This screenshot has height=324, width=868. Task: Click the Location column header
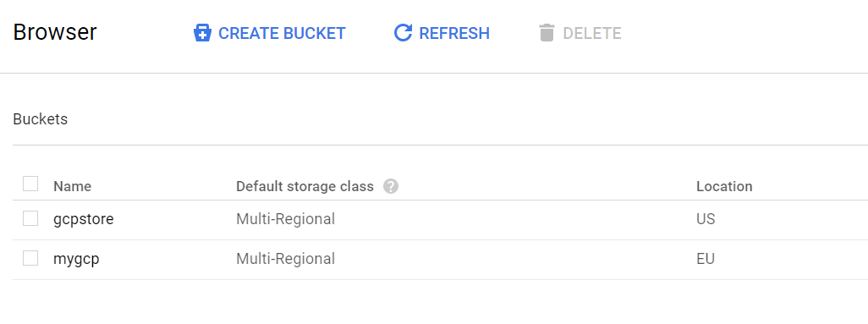(x=724, y=187)
